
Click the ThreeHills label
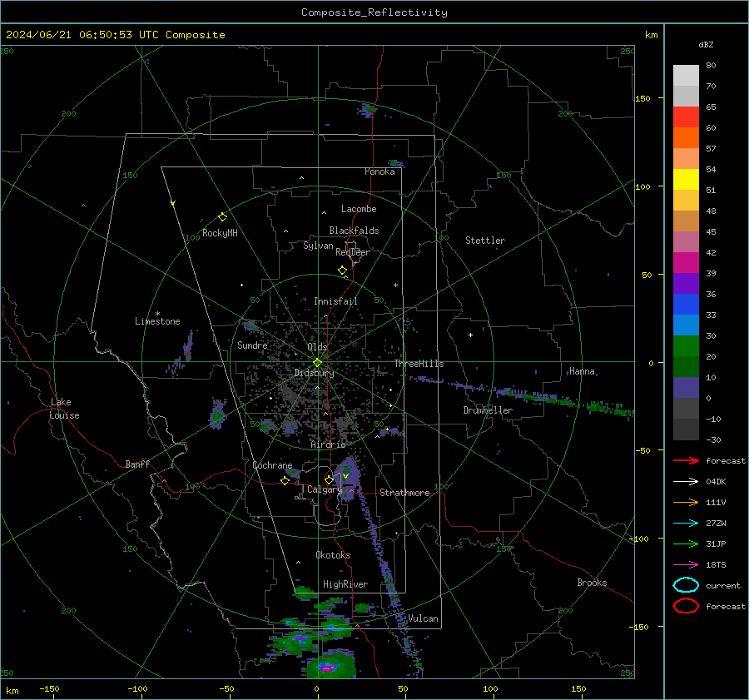pos(419,364)
